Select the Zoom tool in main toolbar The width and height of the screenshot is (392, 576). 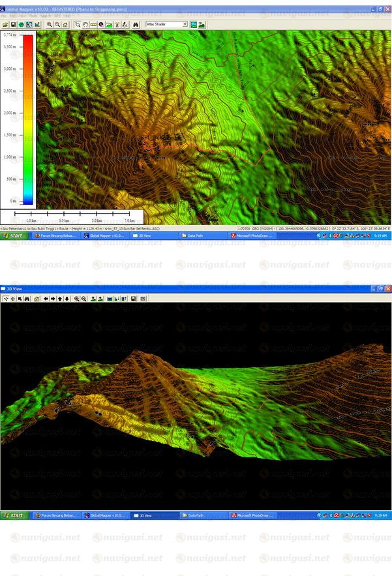pyautogui.click(x=78, y=24)
